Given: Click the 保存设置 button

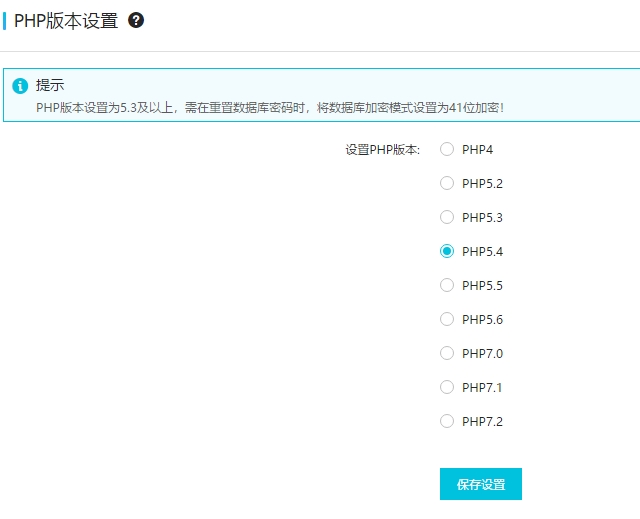Looking at the screenshot, I should pyautogui.click(x=481, y=484).
